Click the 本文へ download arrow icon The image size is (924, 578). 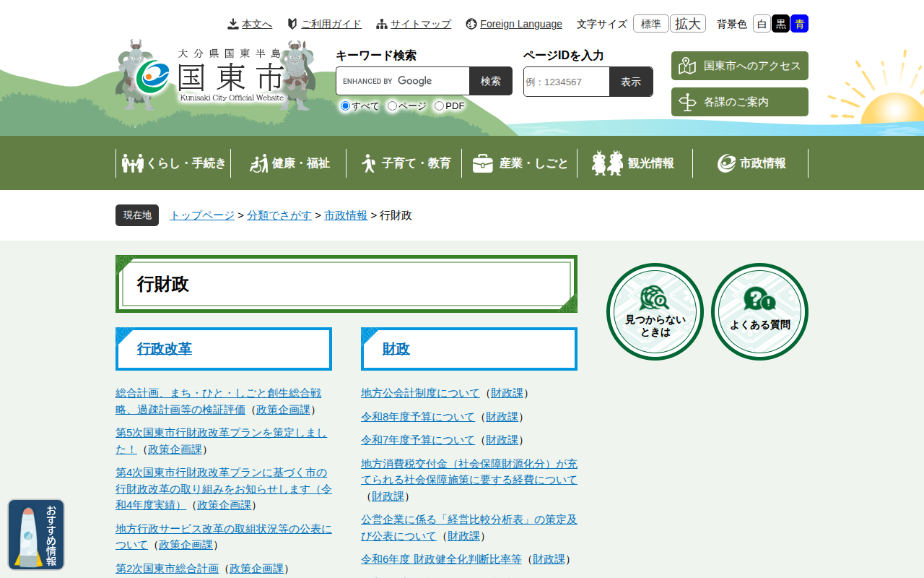click(x=233, y=24)
